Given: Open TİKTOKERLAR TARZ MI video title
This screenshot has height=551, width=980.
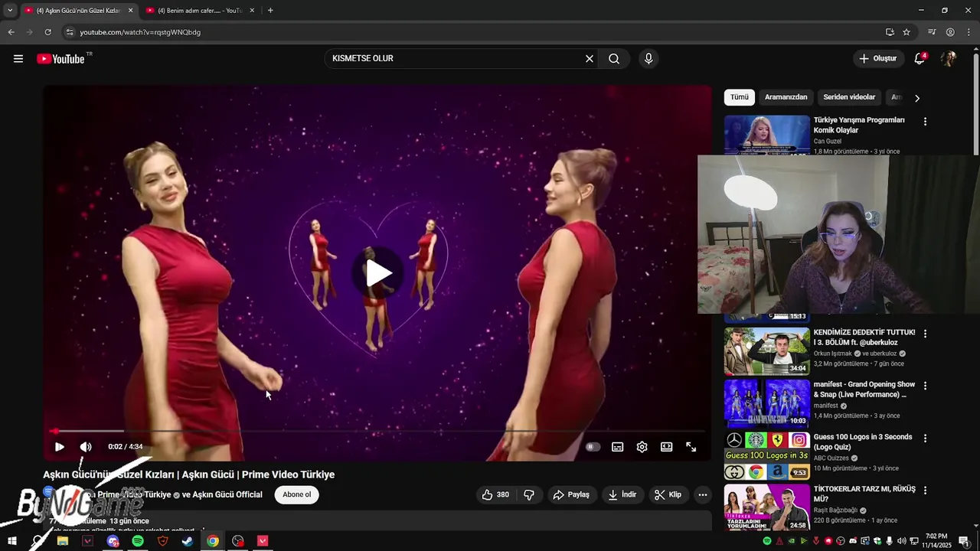Looking at the screenshot, I should click(x=864, y=494).
